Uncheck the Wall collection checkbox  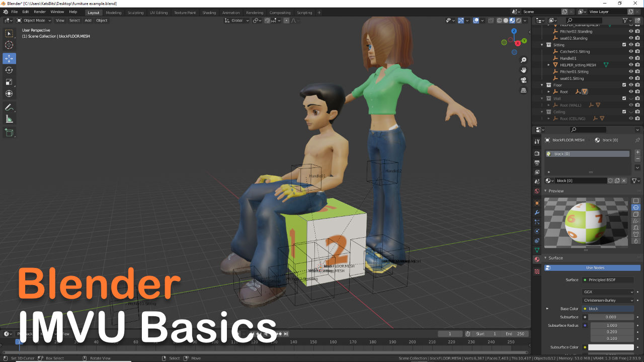(x=624, y=99)
